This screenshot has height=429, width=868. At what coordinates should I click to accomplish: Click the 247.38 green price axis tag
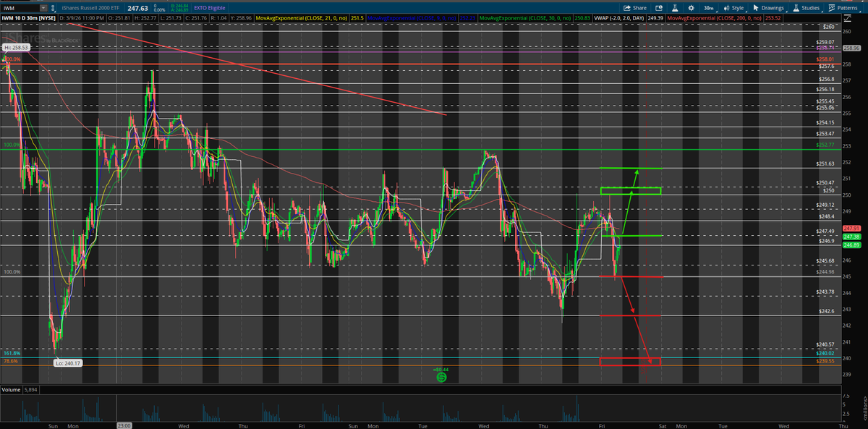coord(851,237)
